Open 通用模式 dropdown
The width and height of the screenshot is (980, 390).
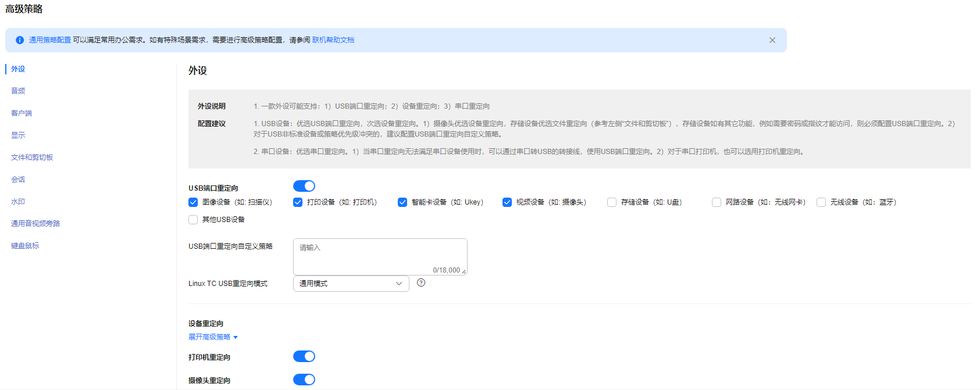[351, 284]
